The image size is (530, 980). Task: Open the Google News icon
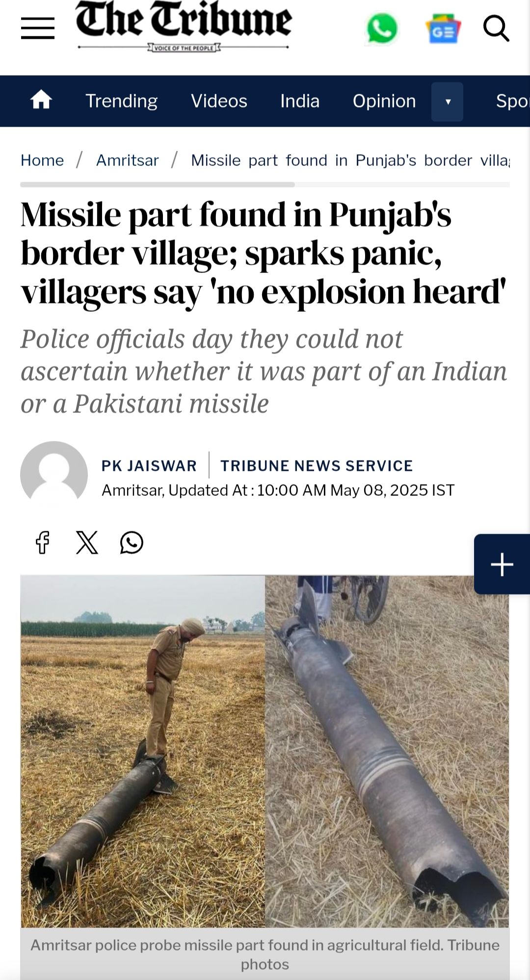443,29
